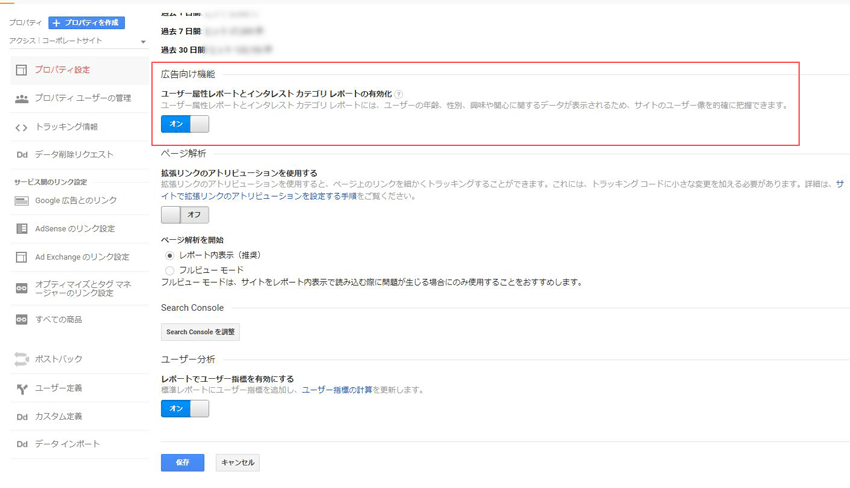This screenshot has height=488, width=850.
Task: Click the Google 広告とのリンク icon
Action: [x=22, y=201]
